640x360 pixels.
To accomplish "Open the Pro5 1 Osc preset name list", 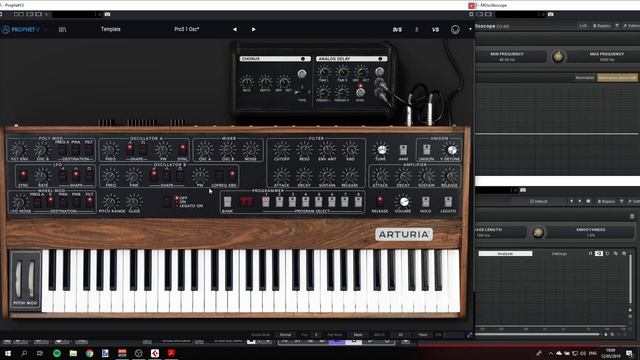I will point(187,29).
